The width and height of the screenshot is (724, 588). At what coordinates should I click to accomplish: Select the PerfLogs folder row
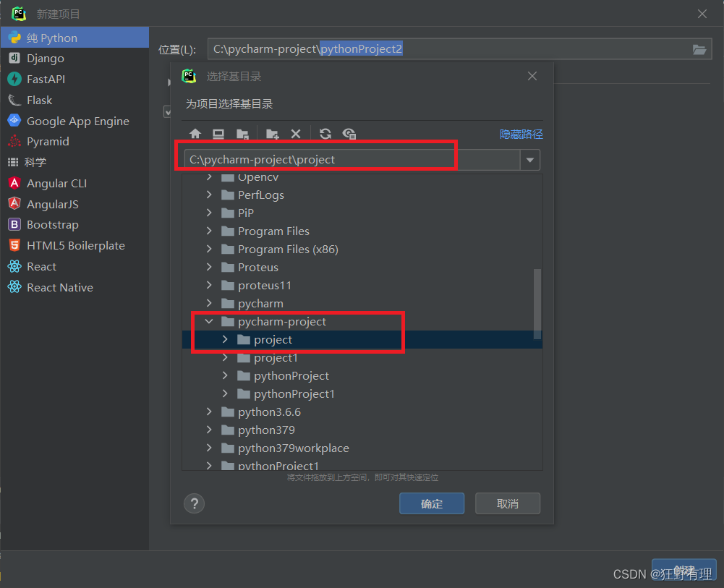click(x=362, y=195)
